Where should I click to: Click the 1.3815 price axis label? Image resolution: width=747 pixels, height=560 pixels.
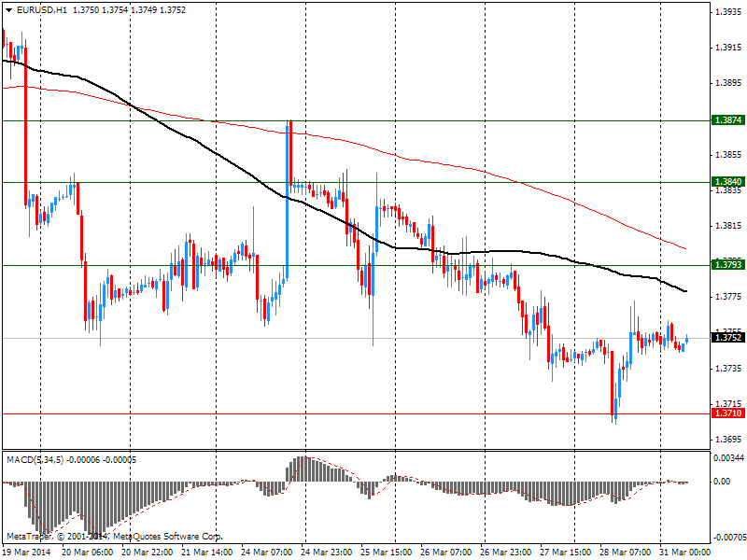(x=728, y=226)
